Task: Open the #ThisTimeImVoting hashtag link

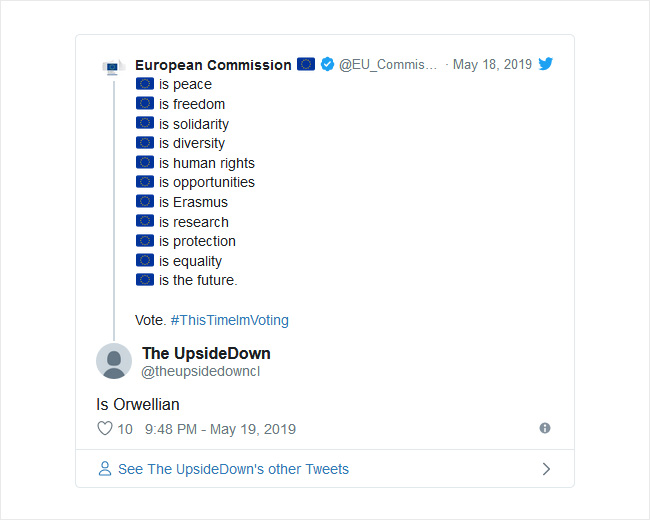Action: 230,320
